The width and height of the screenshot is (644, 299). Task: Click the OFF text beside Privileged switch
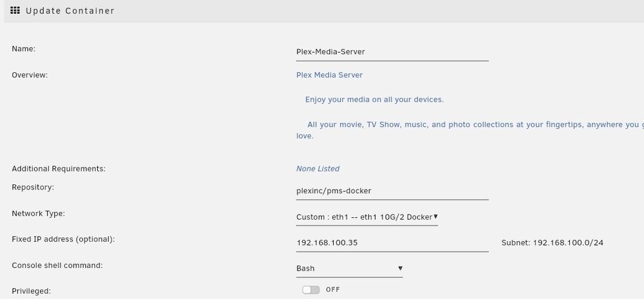coord(333,289)
